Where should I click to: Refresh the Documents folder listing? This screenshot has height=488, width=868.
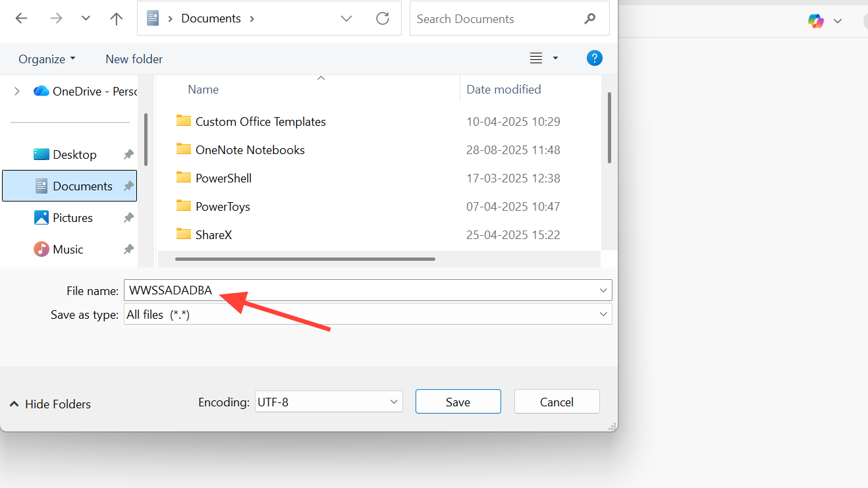pyautogui.click(x=383, y=18)
